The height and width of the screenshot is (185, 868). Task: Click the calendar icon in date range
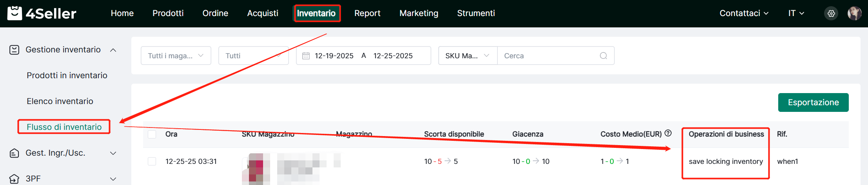(306, 56)
